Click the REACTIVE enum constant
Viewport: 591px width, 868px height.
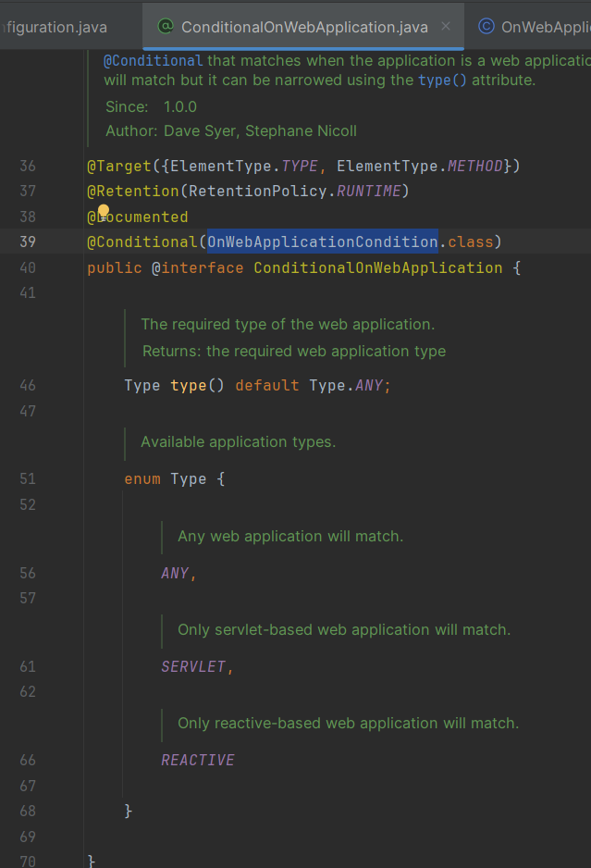198,760
